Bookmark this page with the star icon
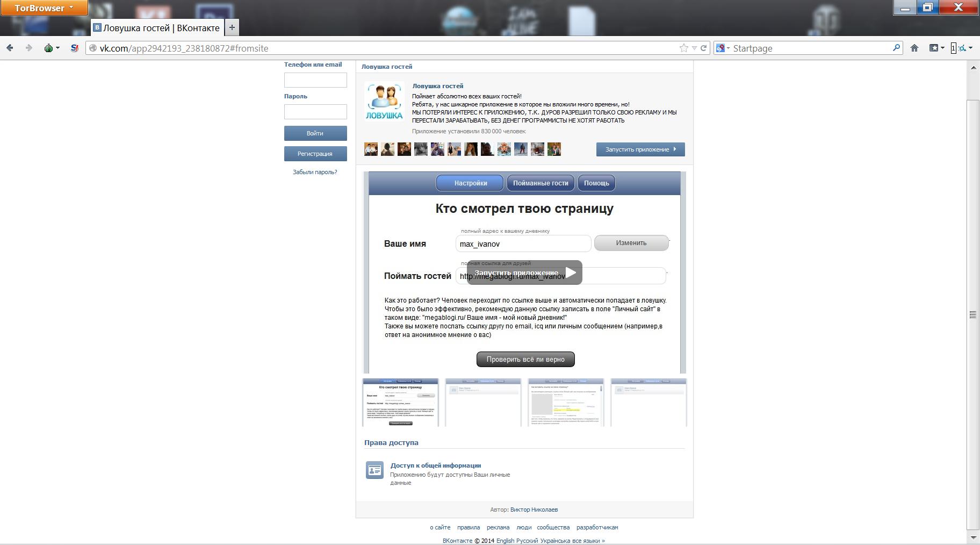This screenshot has width=980, height=545. (x=684, y=48)
